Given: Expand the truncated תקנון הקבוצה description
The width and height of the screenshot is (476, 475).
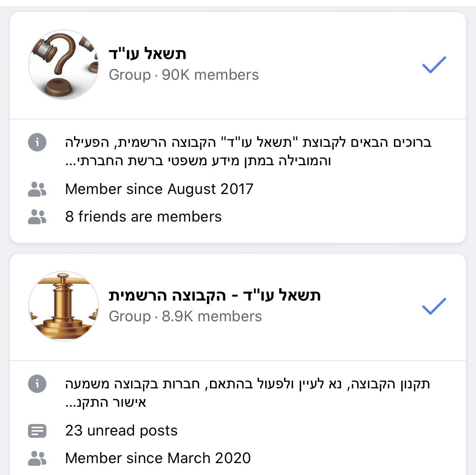Looking at the screenshot, I should pos(248,393).
